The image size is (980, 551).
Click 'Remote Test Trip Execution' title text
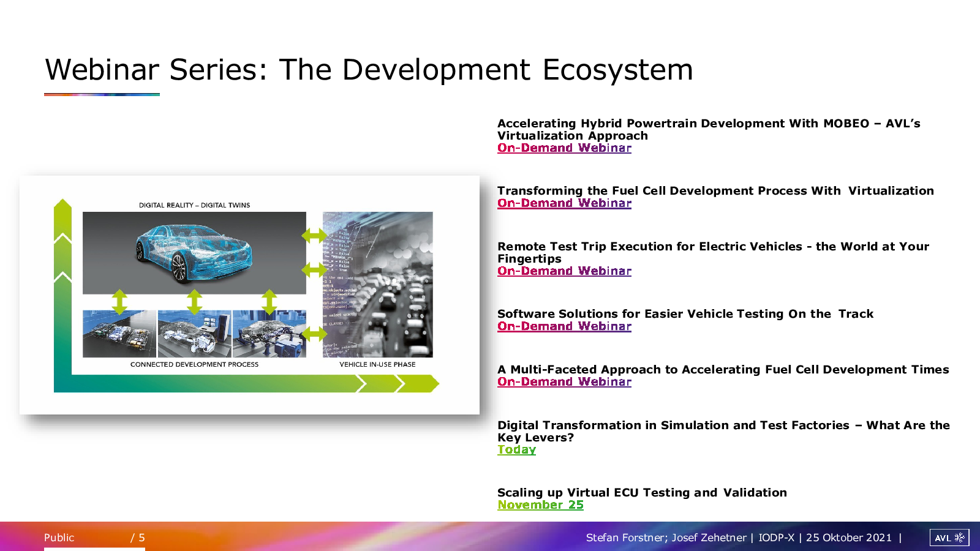click(713, 253)
